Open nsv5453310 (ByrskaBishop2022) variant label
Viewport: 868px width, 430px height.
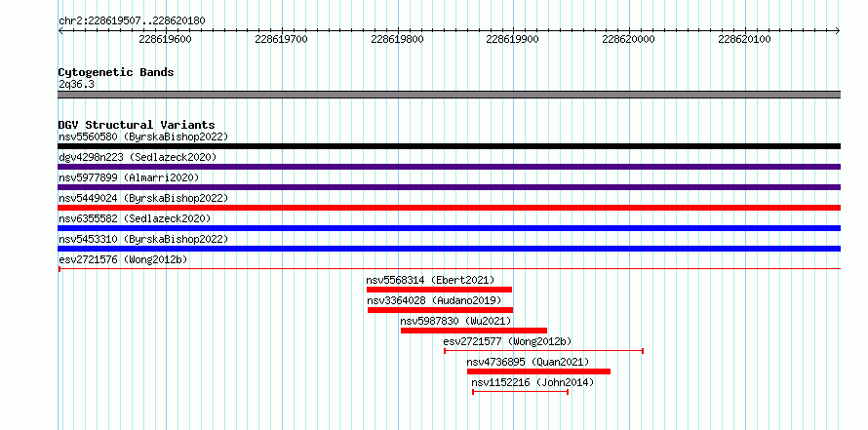[143, 239]
